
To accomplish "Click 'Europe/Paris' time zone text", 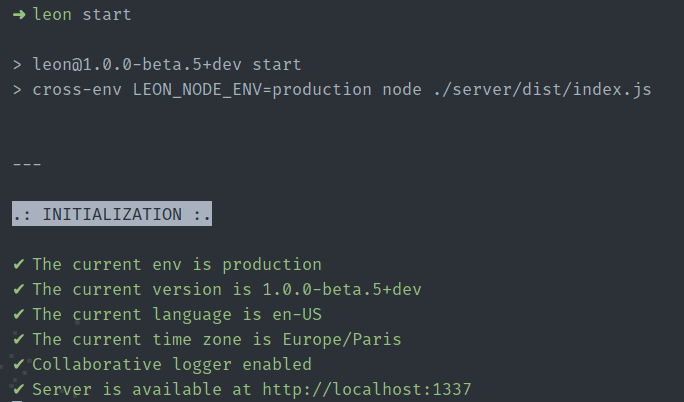I will pyautogui.click(x=342, y=339).
